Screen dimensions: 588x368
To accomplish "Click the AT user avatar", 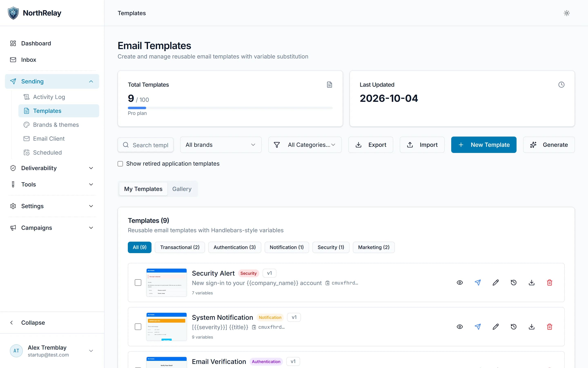I will coord(16,351).
